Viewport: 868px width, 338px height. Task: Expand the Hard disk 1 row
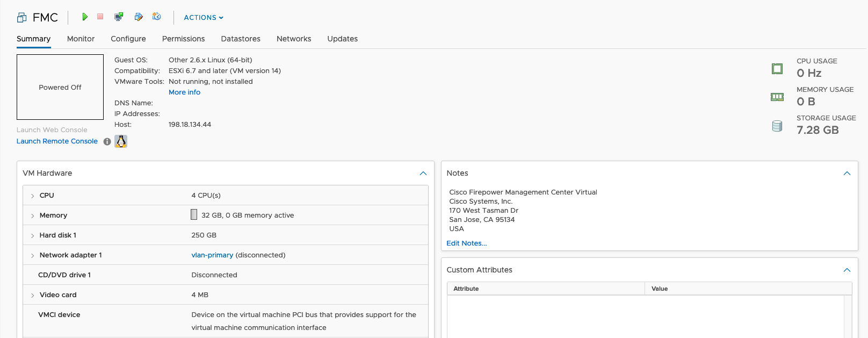click(33, 236)
